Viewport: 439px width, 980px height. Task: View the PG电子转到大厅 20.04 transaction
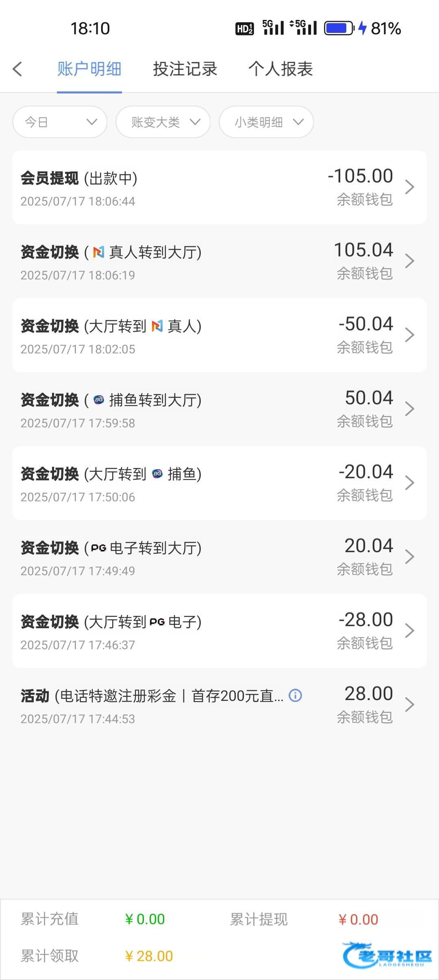pos(163,557)
